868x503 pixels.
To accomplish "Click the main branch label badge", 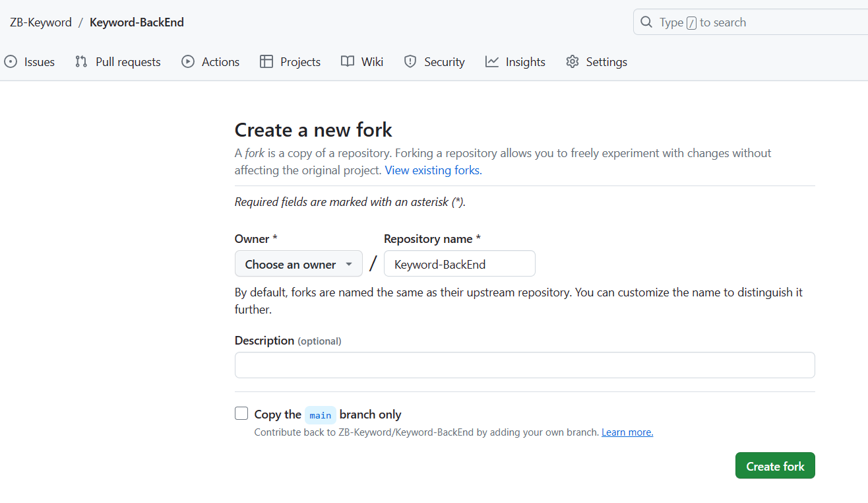I will point(321,415).
